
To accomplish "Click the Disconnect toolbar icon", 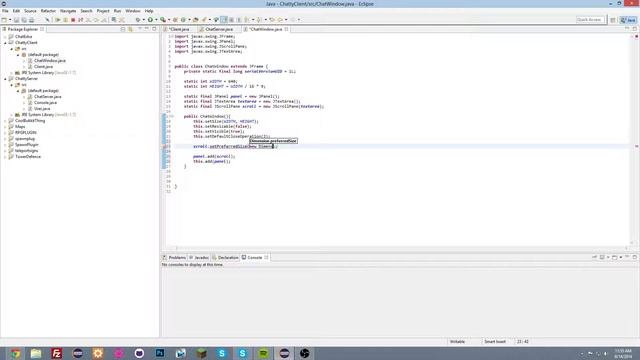I will [x=80, y=20].
